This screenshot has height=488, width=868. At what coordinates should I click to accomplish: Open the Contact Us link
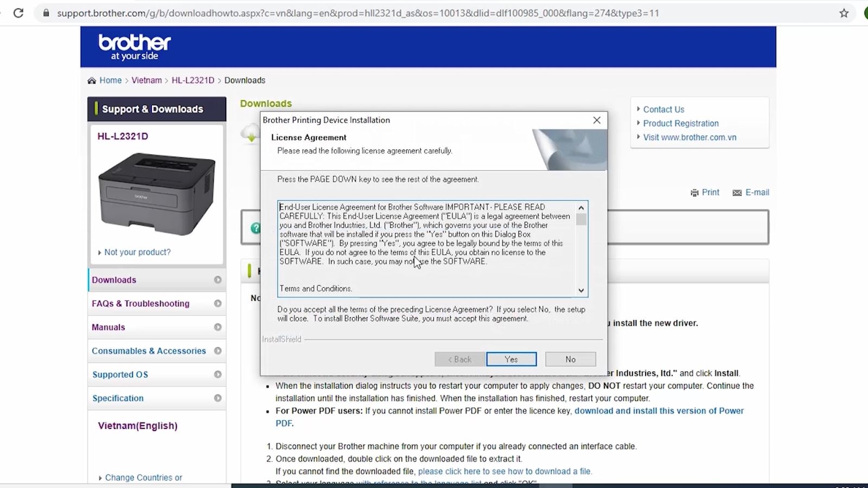coord(663,110)
